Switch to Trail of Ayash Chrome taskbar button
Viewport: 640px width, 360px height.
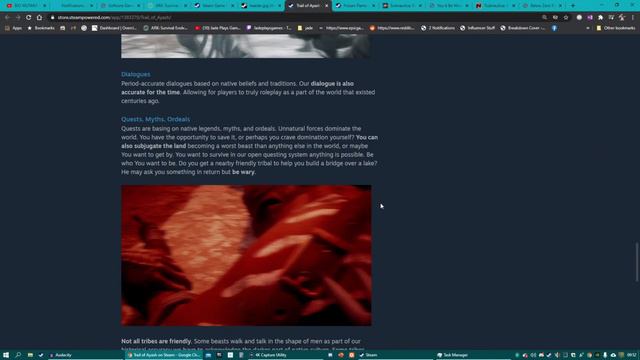pos(164,355)
